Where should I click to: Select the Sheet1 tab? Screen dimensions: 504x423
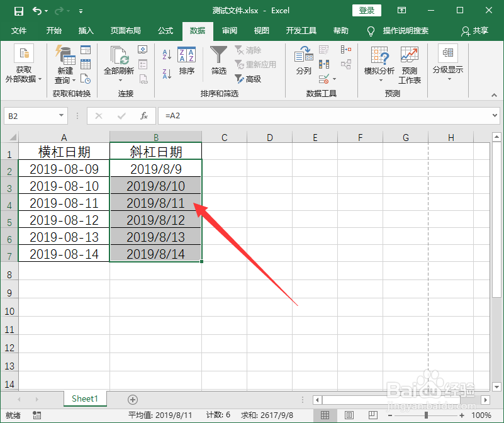tap(85, 399)
